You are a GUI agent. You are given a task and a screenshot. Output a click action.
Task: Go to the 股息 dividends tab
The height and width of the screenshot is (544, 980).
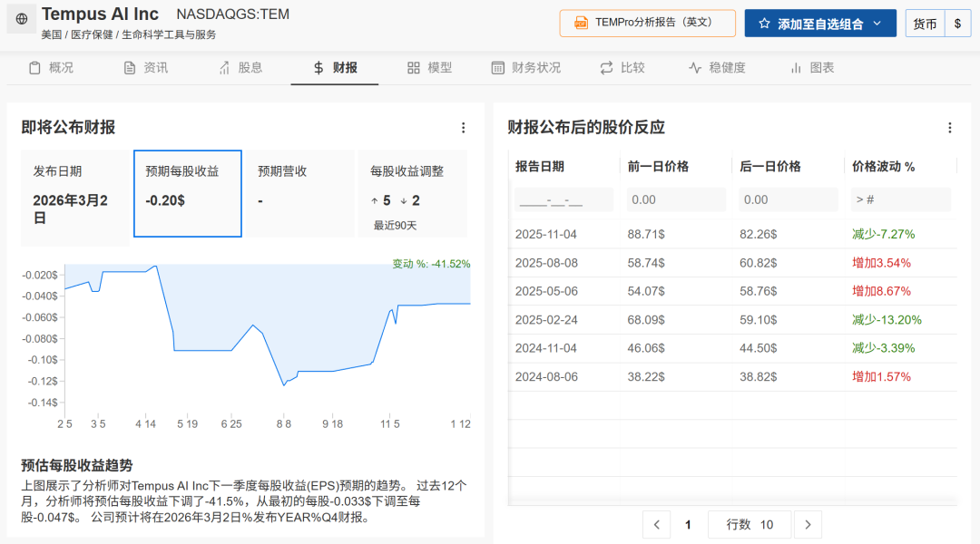point(240,68)
